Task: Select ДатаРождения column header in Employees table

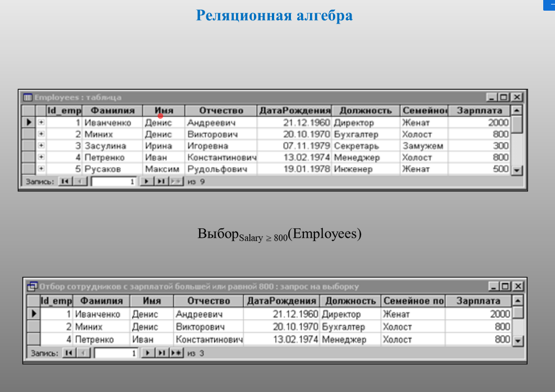Action: click(294, 110)
